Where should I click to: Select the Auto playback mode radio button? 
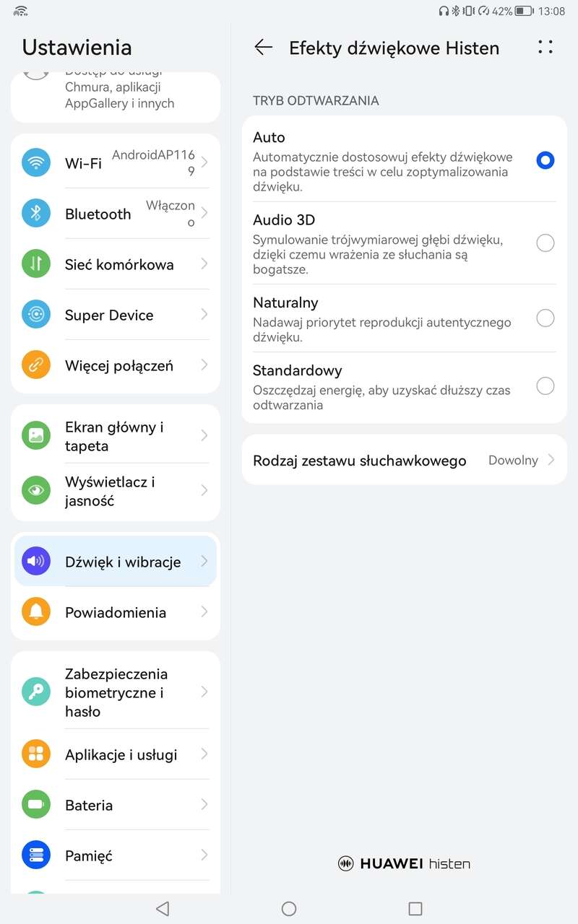coord(545,160)
